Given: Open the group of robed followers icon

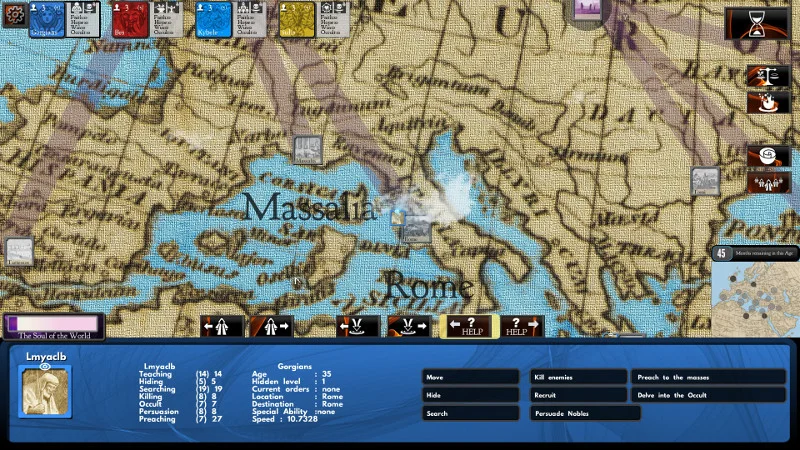Looking at the screenshot, I should tap(768, 183).
